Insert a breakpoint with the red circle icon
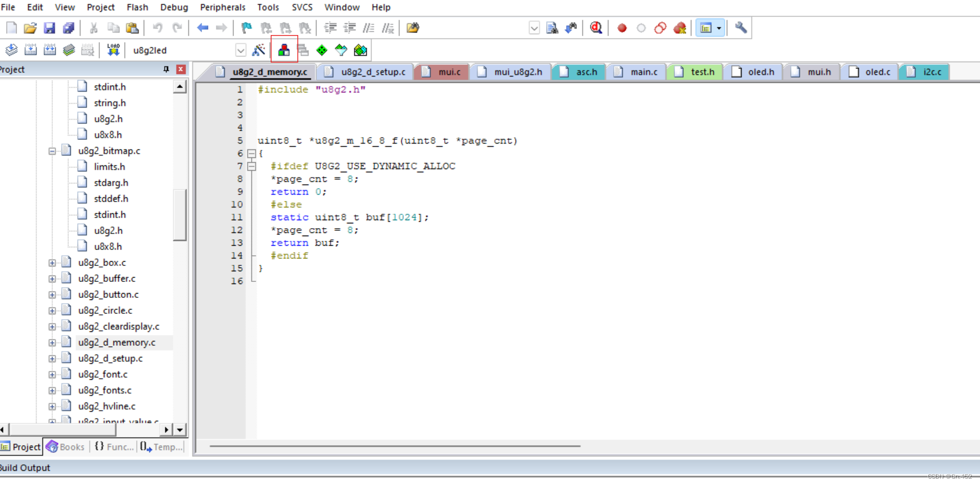 622,28
